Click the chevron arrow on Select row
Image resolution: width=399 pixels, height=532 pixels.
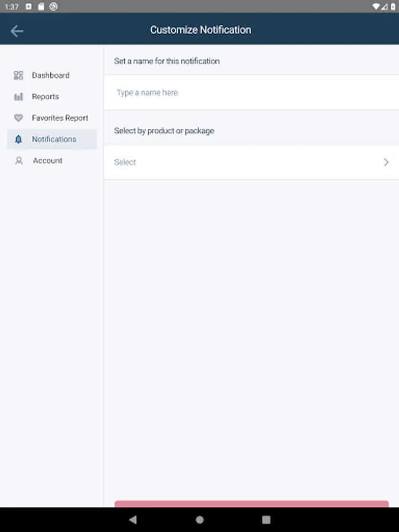pyautogui.click(x=386, y=162)
